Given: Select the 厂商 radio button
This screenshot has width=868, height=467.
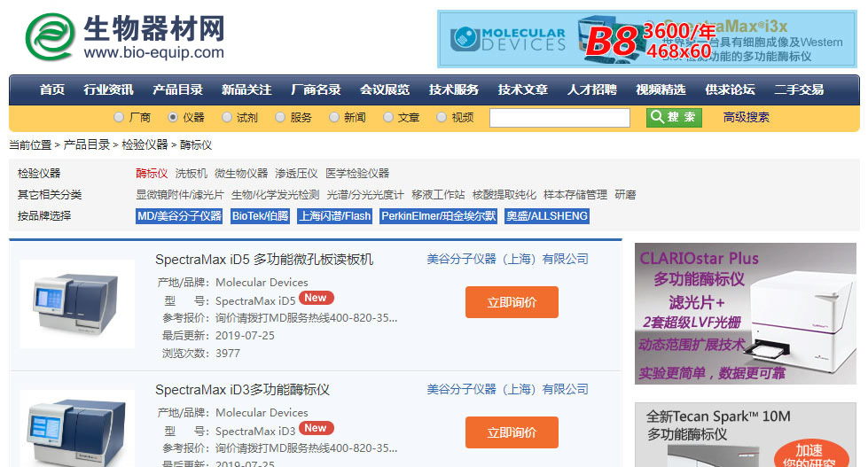Looking at the screenshot, I should point(119,117).
